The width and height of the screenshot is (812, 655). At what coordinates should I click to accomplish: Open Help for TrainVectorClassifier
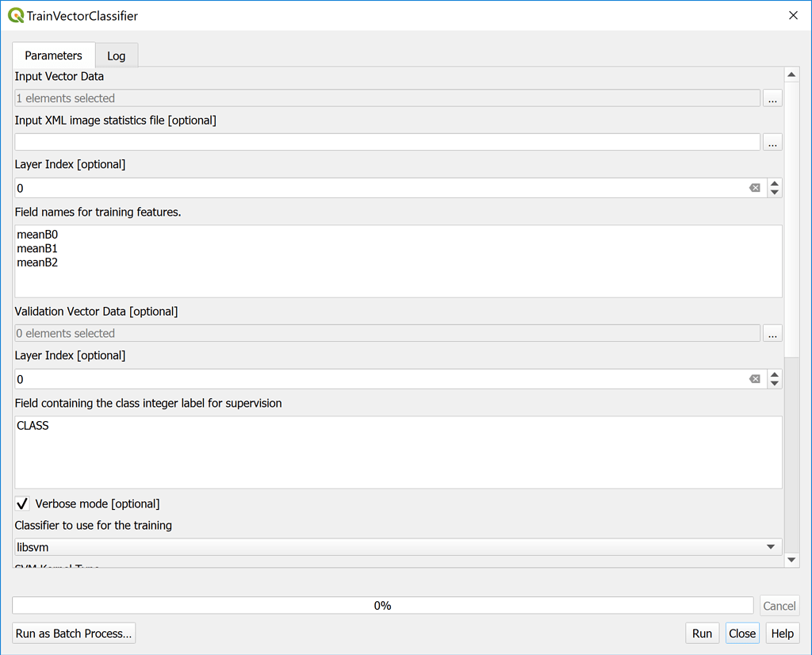782,633
